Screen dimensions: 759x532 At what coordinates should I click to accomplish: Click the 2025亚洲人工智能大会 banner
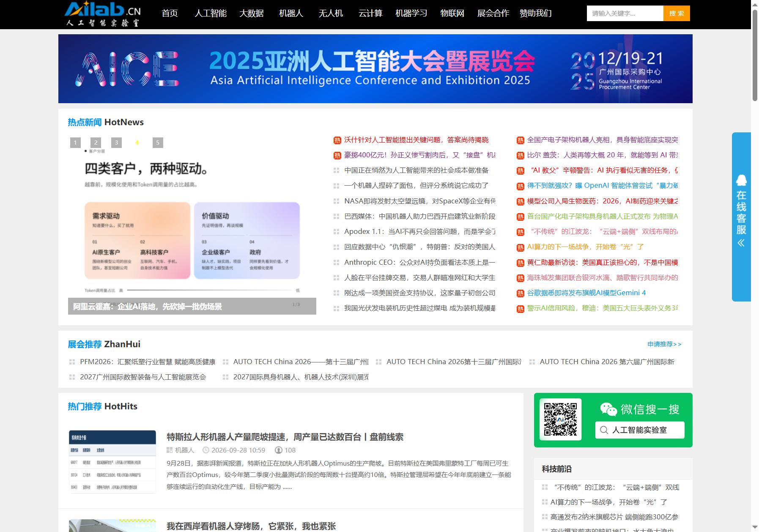[375, 69]
